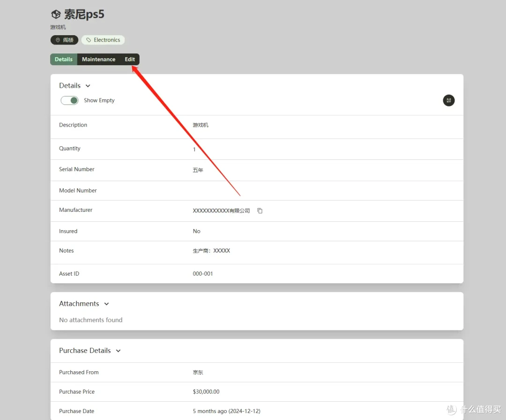Click the Manufacturer field label
Image resolution: width=506 pixels, height=420 pixels.
75,210
